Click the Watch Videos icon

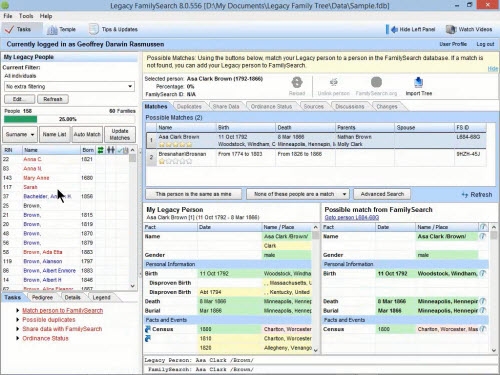(x=451, y=29)
